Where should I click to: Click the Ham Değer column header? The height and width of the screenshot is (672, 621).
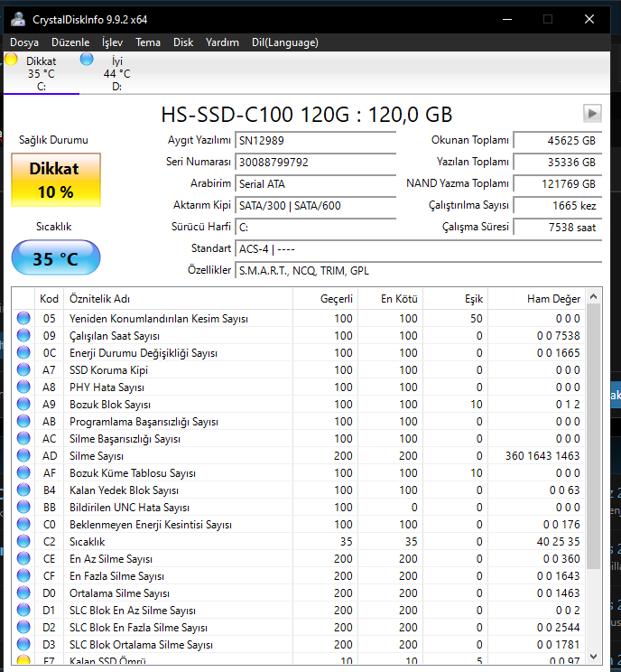click(x=536, y=299)
